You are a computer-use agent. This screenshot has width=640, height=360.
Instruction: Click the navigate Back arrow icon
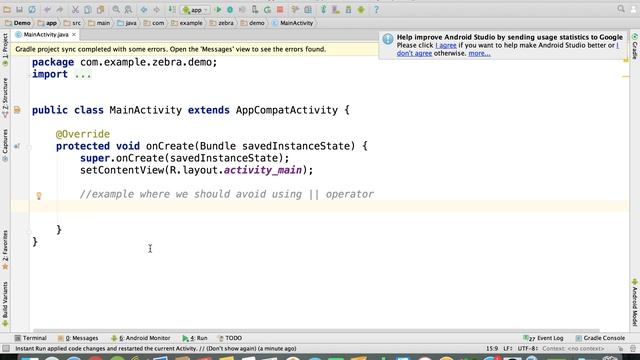(x=144, y=9)
